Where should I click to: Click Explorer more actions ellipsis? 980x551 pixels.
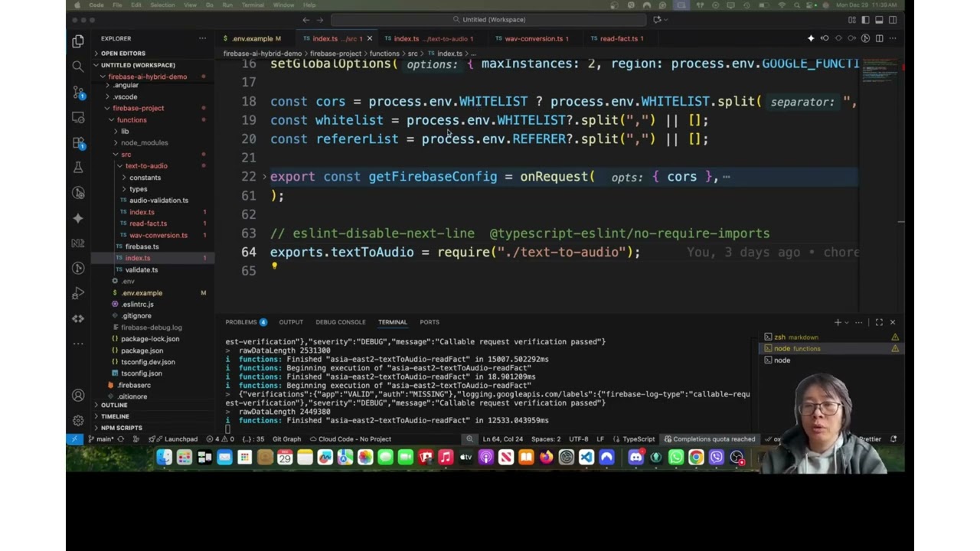tap(202, 38)
